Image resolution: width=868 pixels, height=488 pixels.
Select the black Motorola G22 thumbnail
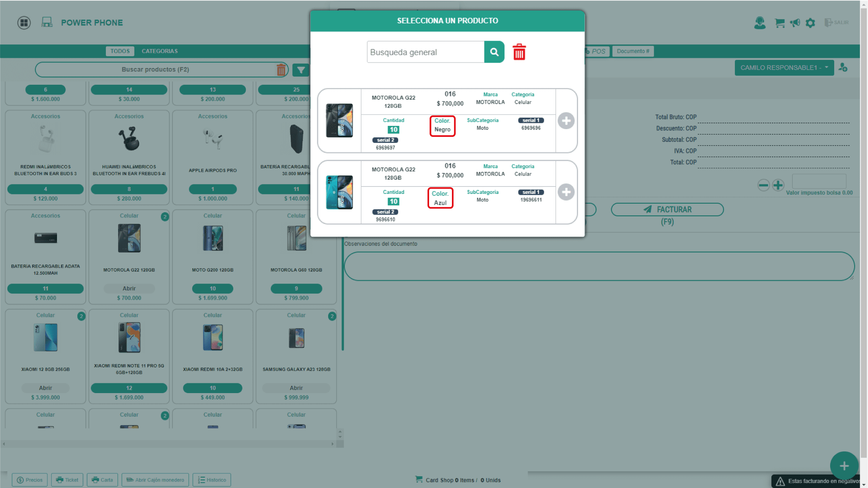click(339, 121)
